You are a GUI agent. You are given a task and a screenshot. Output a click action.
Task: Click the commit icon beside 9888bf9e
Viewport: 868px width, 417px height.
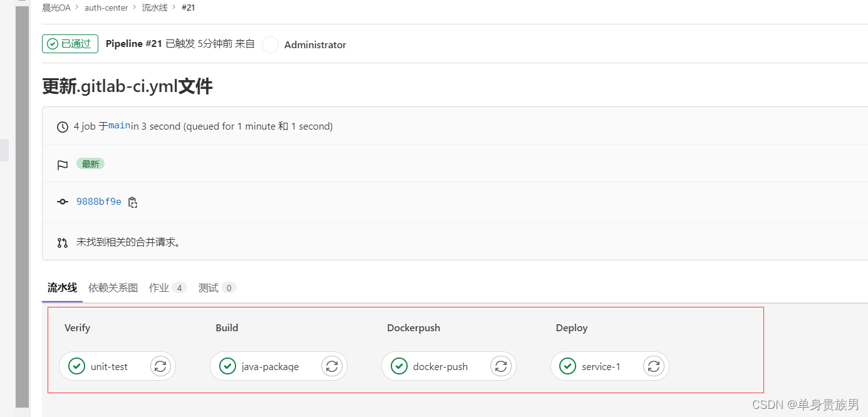click(x=63, y=202)
